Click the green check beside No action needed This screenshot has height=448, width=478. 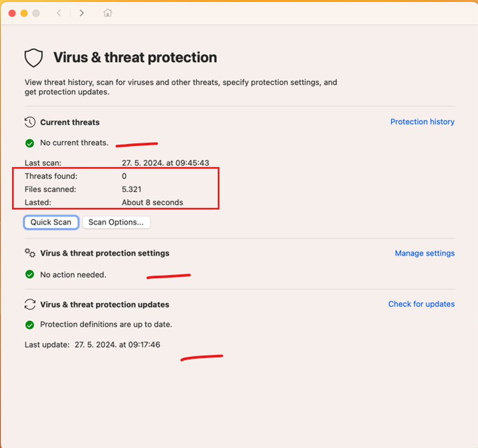(x=30, y=275)
